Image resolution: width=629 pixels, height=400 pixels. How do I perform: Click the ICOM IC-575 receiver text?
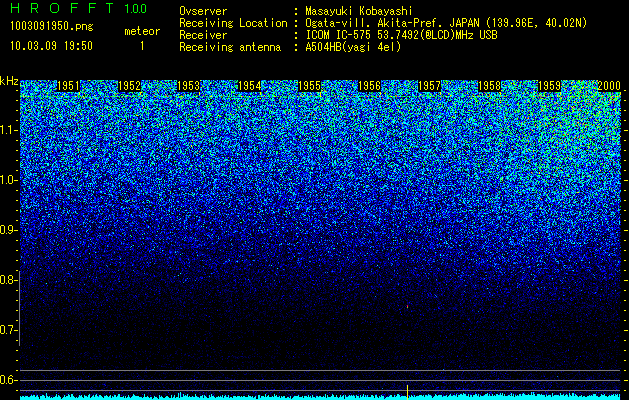coord(401,35)
